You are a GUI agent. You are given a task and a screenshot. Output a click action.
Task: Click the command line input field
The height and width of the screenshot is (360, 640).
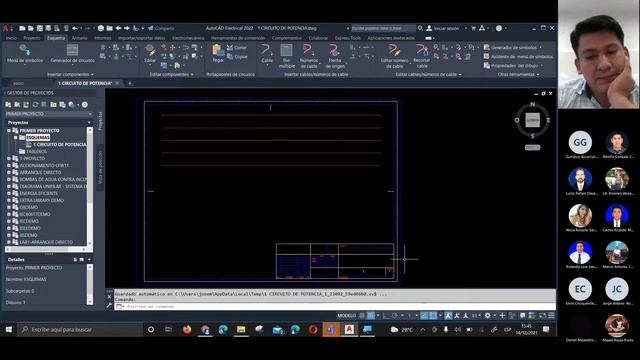click(335, 306)
